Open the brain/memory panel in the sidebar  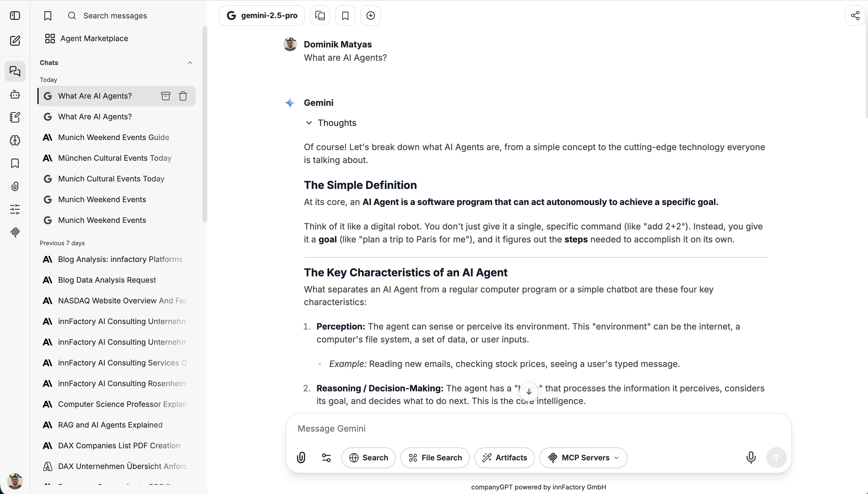[15, 140]
